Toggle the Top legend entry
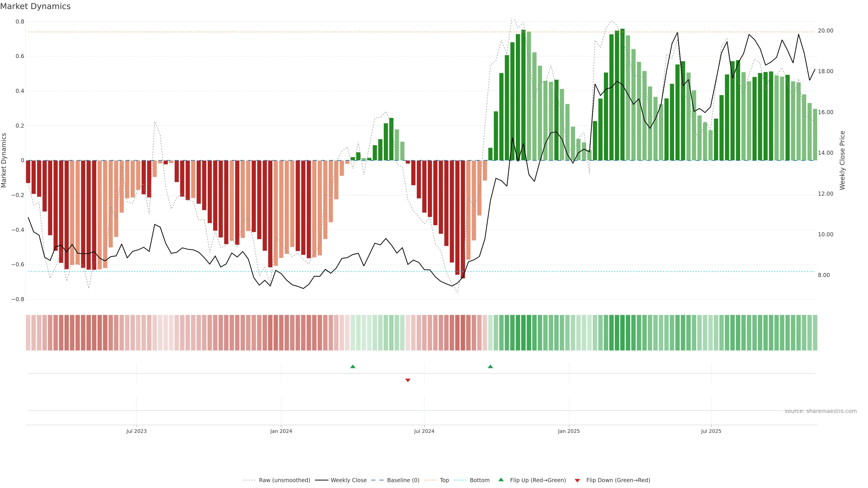Screen dimensions: 868x488 444,480
